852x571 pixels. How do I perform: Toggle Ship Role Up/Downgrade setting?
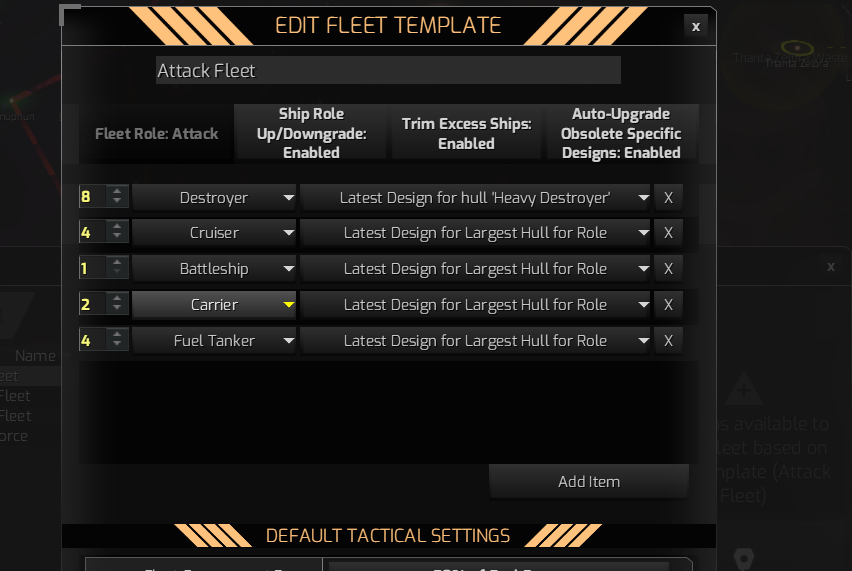[311, 133]
